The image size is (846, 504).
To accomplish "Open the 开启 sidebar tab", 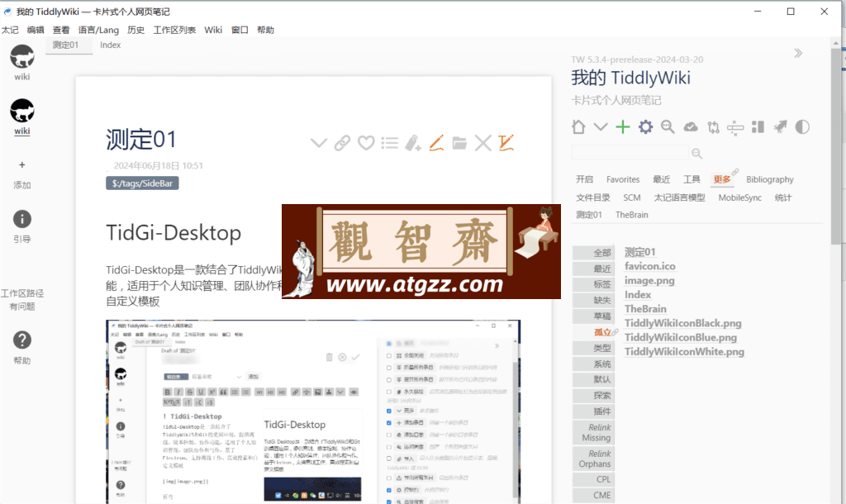I will [584, 179].
